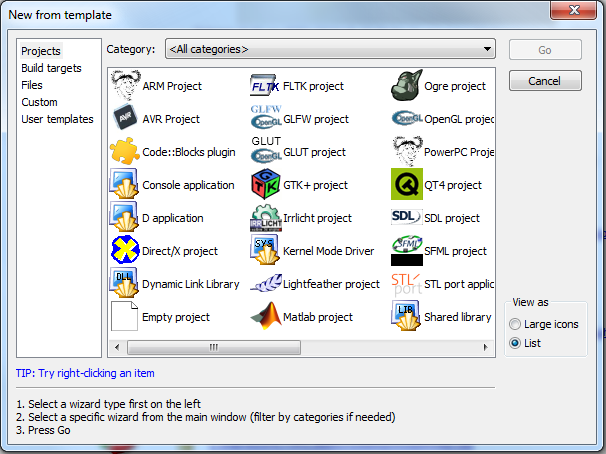Select the List view radio button
The height and width of the screenshot is (454, 606).
point(515,343)
